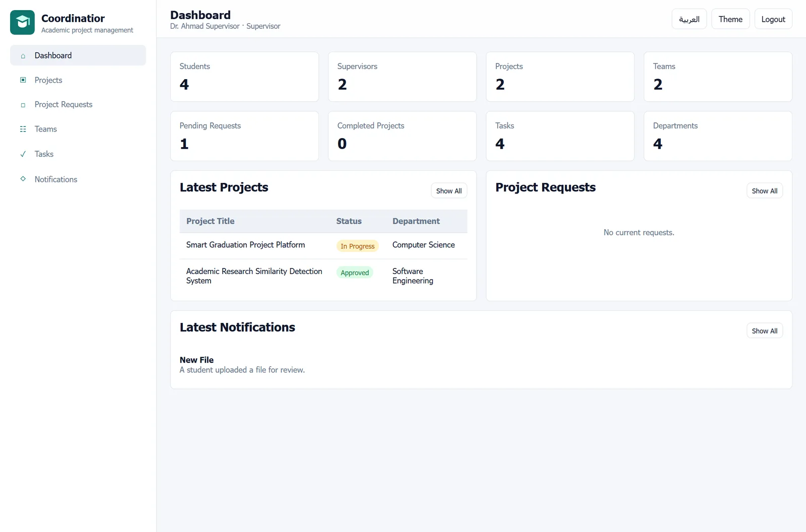This screenshot has height=532, width=806.
Task: Click 'A student uploaded a file for review.'
Action: pos(242,370)
